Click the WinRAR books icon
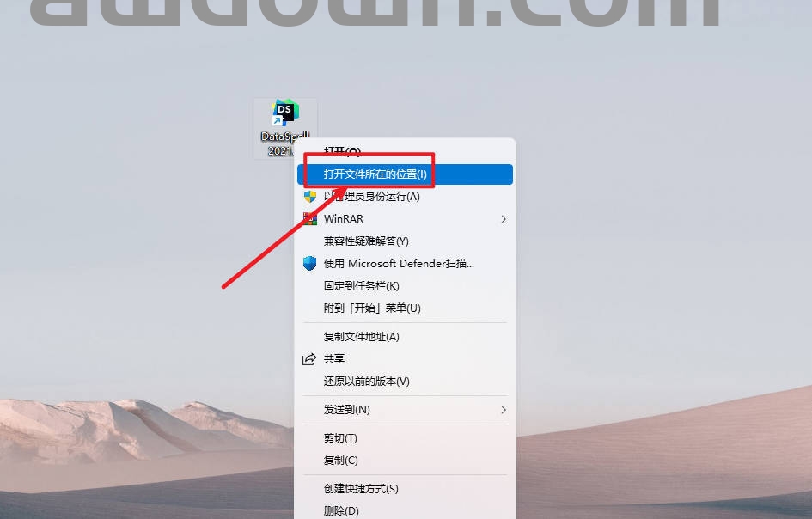Screen dimensions: 812x519 coord(309,219)
